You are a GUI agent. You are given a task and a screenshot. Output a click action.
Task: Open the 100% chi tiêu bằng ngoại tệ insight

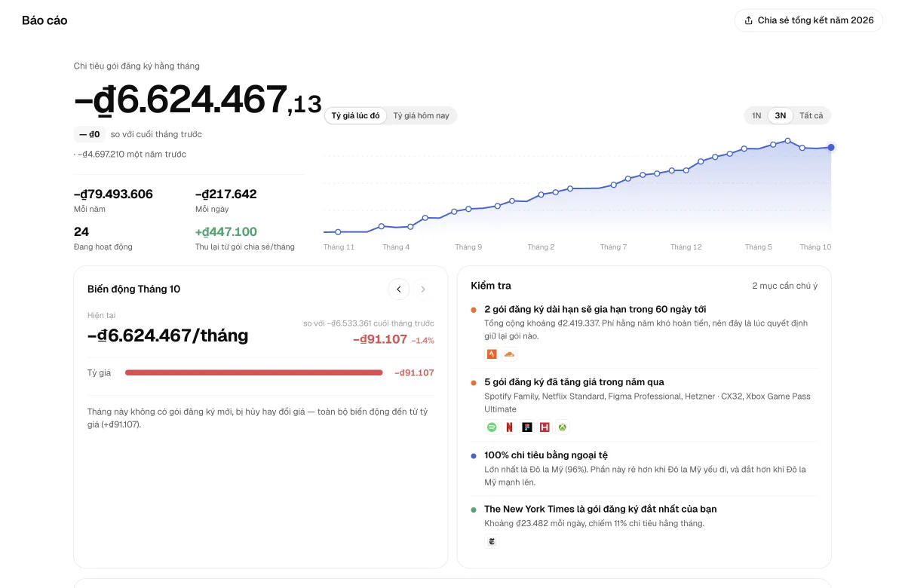pyautogui.click(x=546, y=455)
